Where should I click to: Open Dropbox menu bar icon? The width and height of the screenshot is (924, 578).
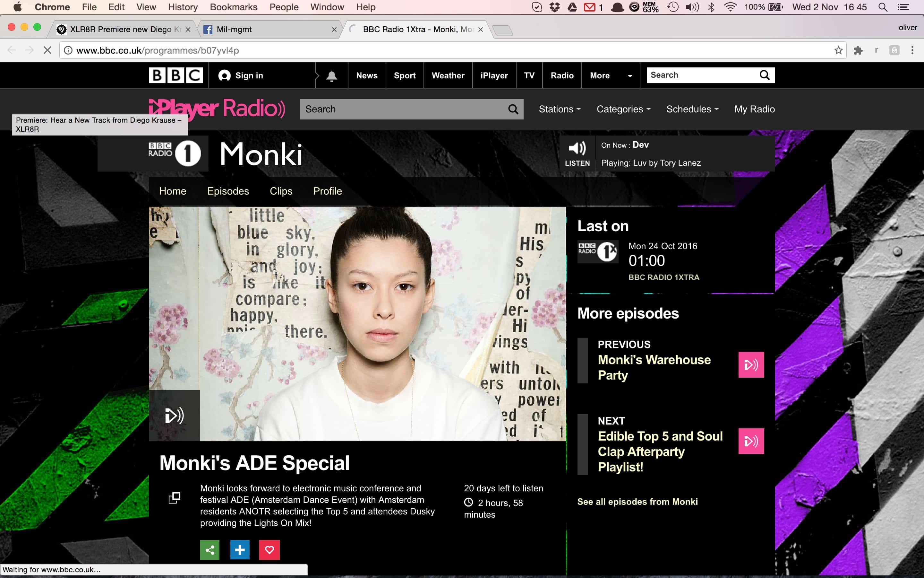point(554,7)
